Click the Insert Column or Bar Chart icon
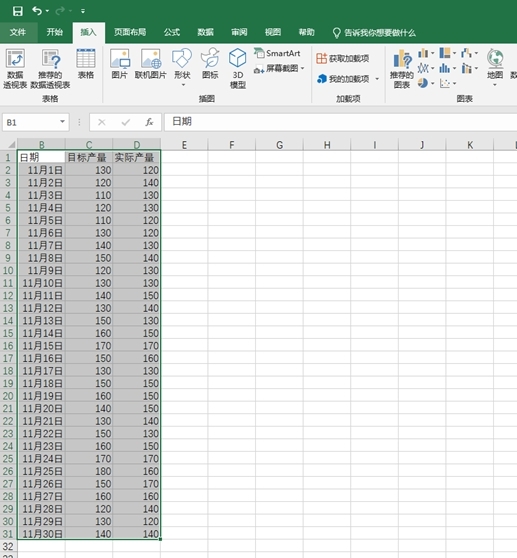This screenshot has height=558, width=517. pos(423,53)
